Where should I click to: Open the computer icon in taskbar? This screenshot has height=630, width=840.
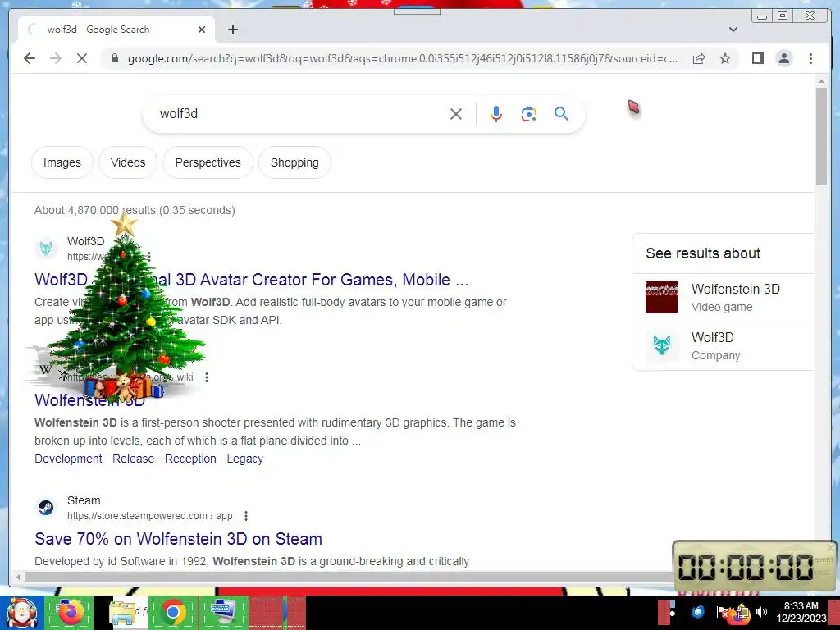223,612
